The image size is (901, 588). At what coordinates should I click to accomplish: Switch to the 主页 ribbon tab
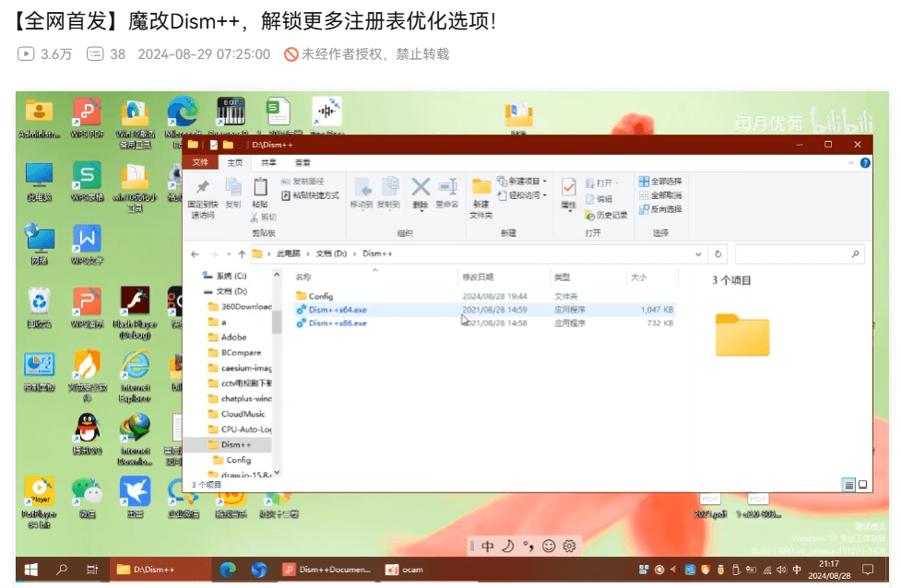click(235, 163)
